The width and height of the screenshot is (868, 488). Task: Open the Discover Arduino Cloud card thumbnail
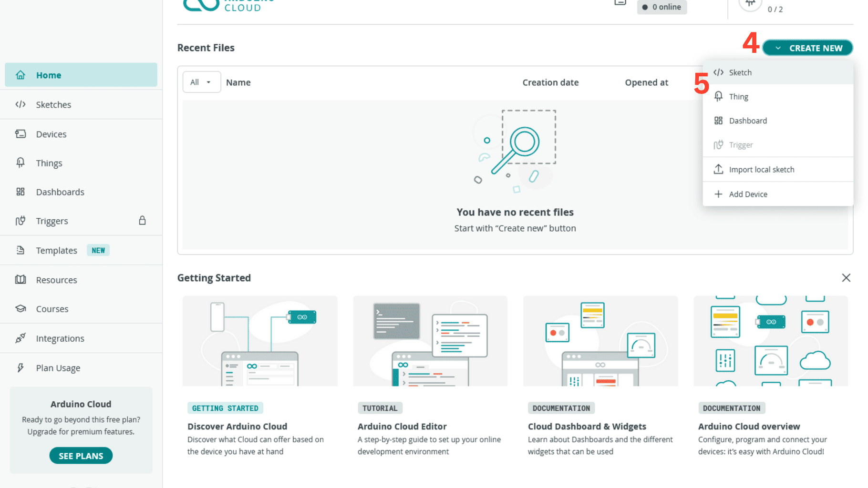(260, 341)
